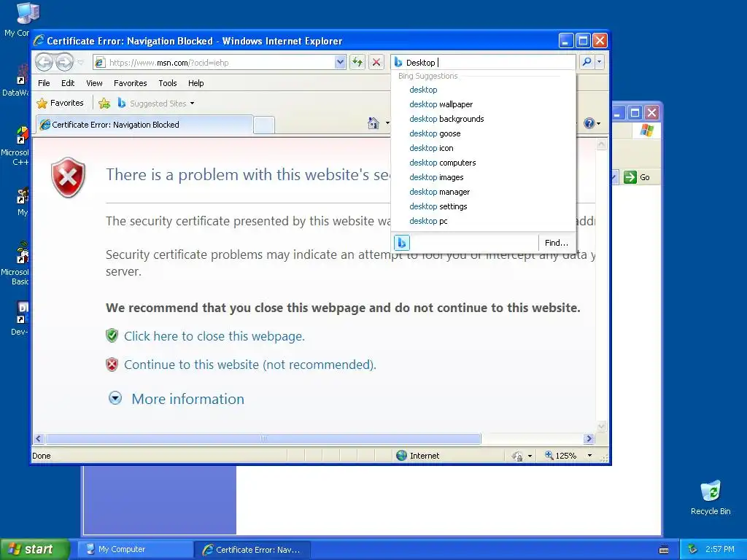747x560 pixels.
Task: Click the 2:57 PM taskbar clock
Action: (720, 549)
